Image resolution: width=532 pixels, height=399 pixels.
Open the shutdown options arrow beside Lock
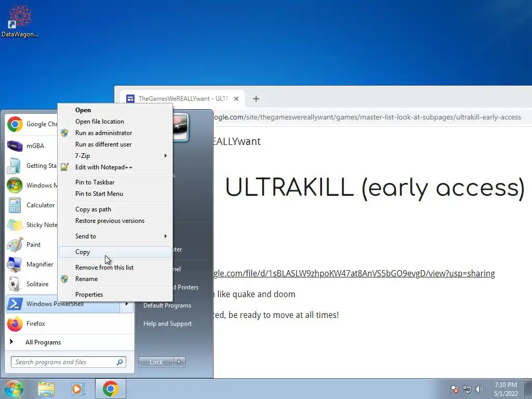(179, 362)
